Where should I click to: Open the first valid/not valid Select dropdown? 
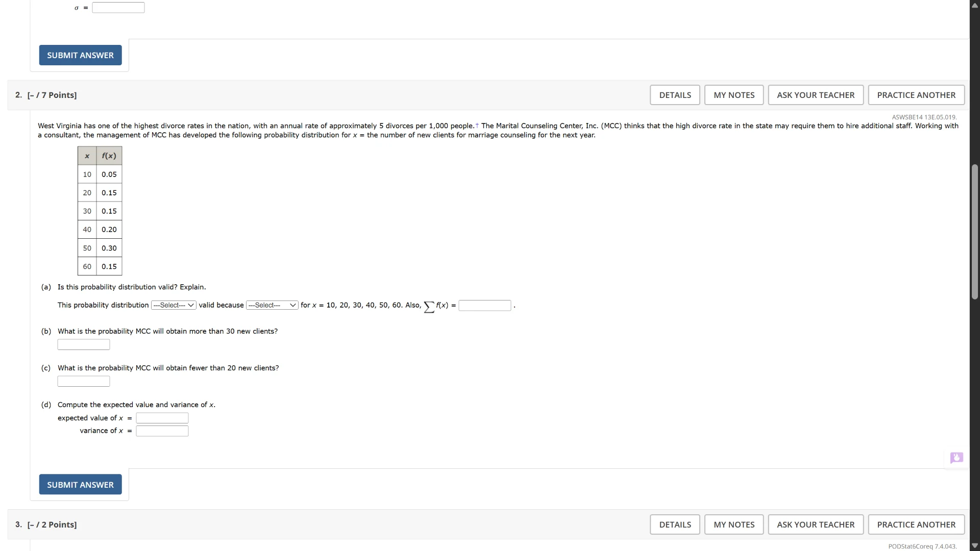(174, 305)
